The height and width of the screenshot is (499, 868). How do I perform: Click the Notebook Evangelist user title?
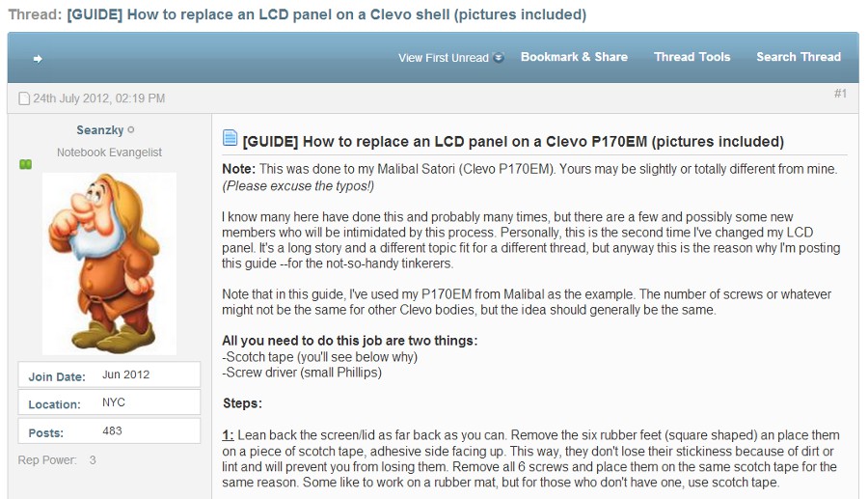(110, 152)
